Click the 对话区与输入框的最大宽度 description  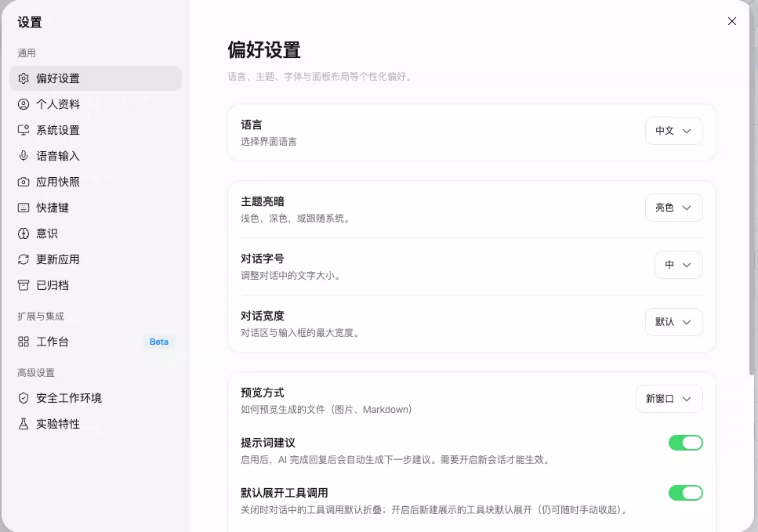[x=299, y=333]
